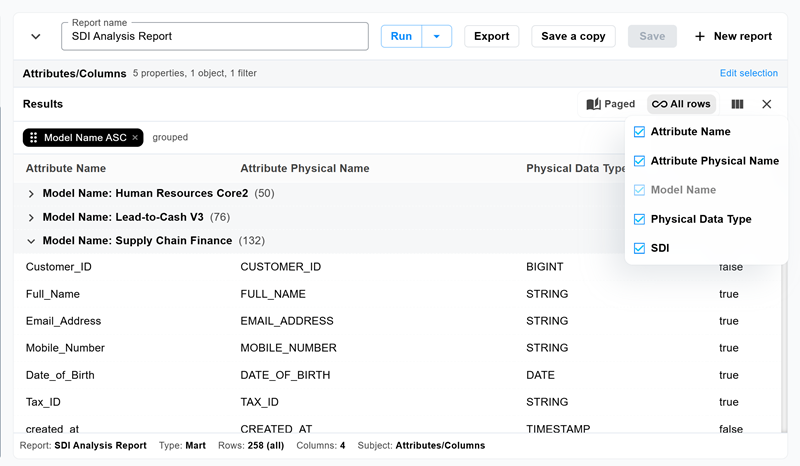The height and width of the screenshot is (466, 800).
Task: Select the Date_of_Birth attribute cell
Action: [x=60, y=375]
